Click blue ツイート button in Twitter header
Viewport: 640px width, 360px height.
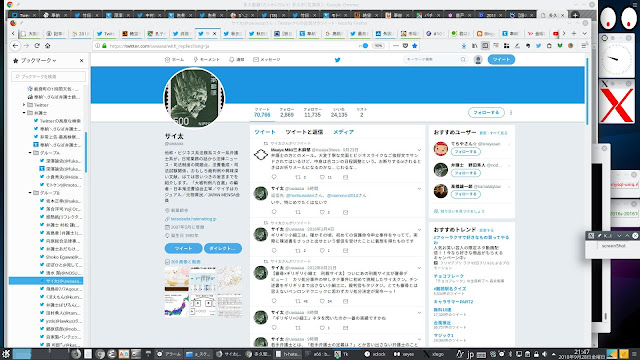(x=501, y=60)
